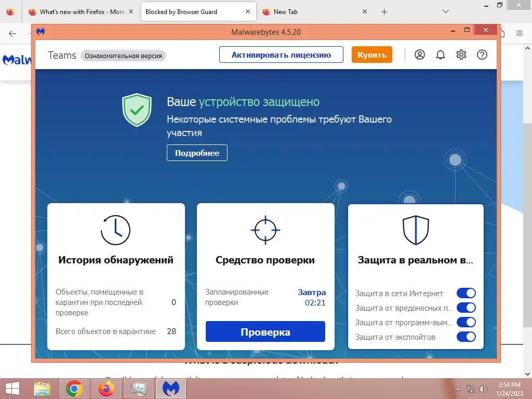Select the Blocked by Browser Guard tab
The image size is (532, 399).
(x=198, y=12)
